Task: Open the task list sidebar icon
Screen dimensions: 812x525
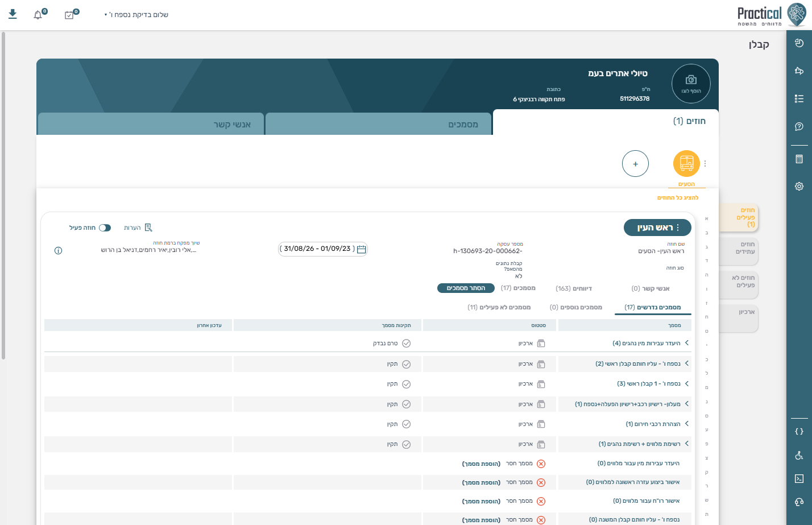Action: coord(799,98)
